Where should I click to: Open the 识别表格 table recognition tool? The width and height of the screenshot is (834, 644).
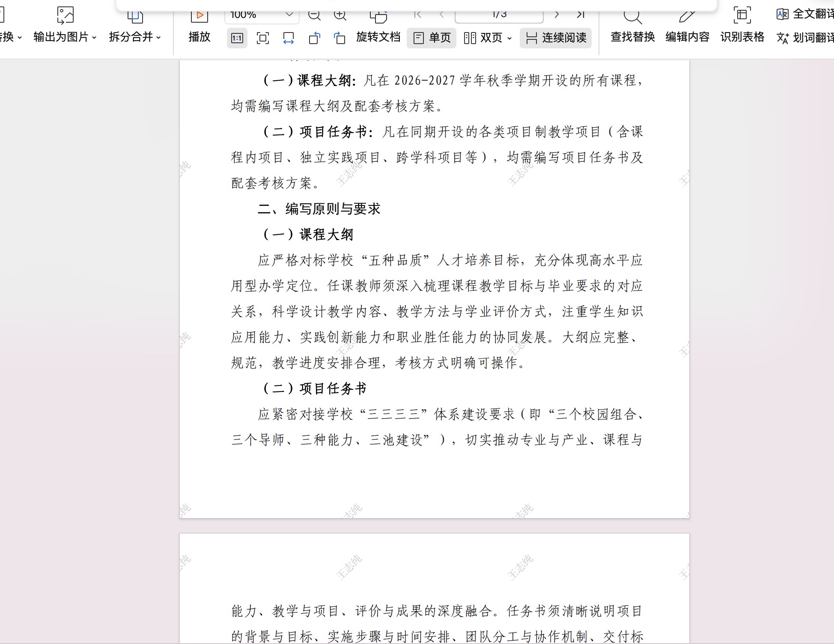pos(742,26)
